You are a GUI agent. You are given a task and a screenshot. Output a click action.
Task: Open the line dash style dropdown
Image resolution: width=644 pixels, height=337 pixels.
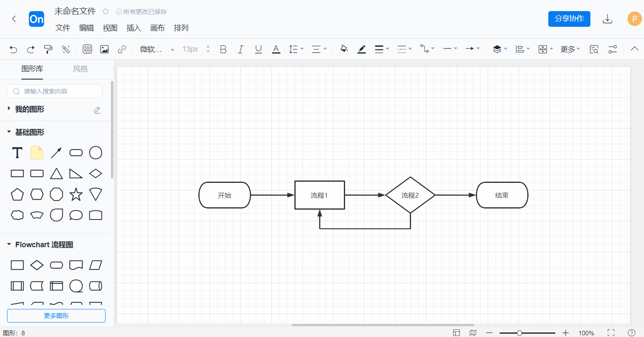404,49
